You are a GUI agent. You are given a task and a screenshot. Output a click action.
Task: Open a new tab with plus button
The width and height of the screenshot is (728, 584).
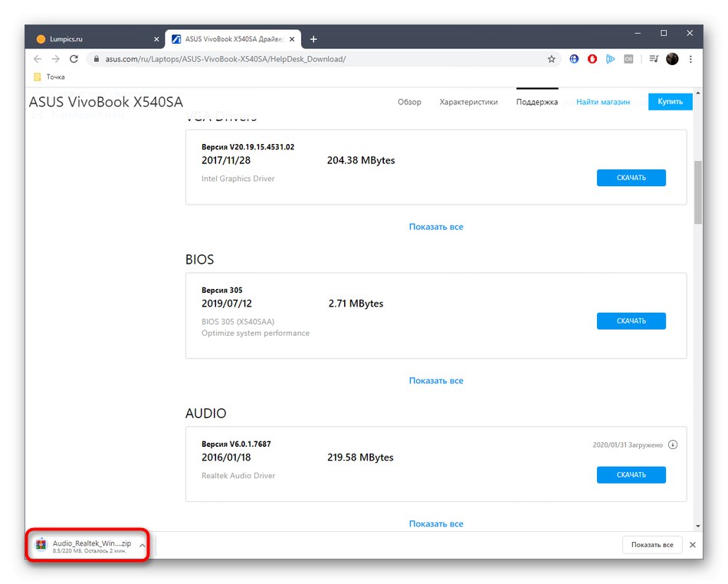pyautogui.click(x=313, y=39)
